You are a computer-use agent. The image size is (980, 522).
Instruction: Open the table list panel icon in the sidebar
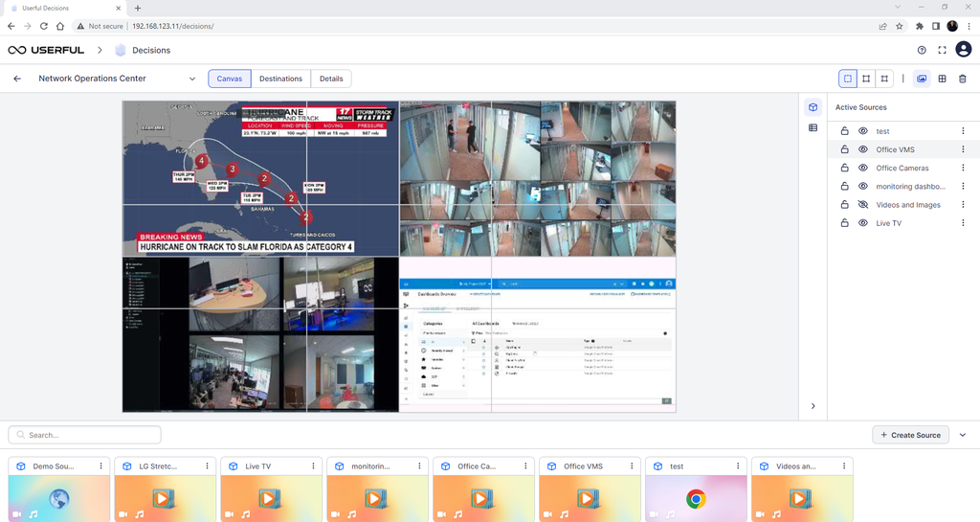click(813, 127)
